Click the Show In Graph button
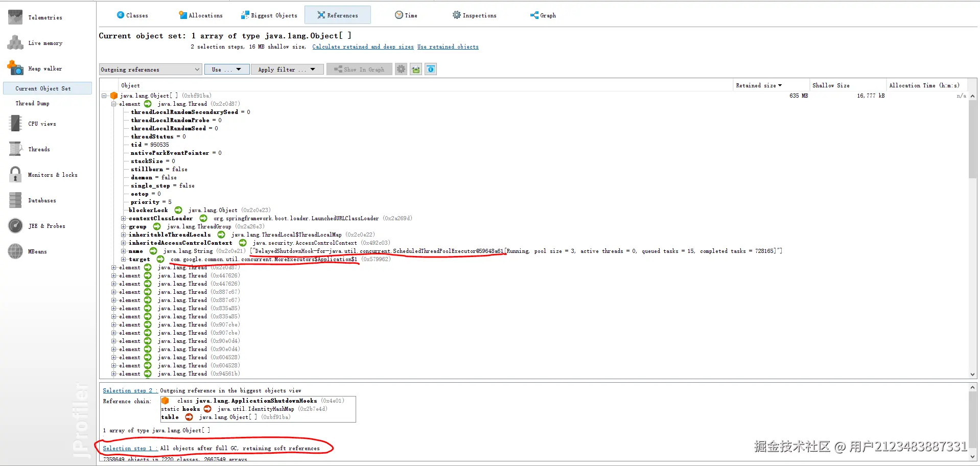This screenshot has width=980, height=466. (359, 69)
